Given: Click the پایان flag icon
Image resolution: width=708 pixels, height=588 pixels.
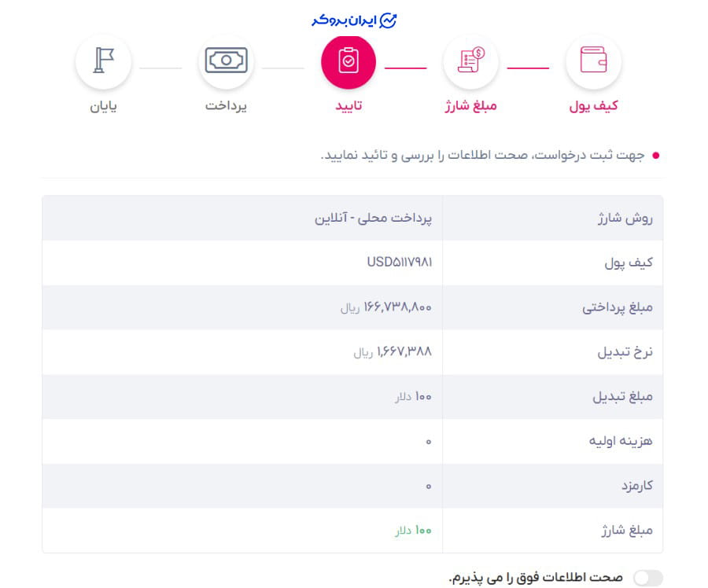Looking at the screenshot, I should point(103,61).
